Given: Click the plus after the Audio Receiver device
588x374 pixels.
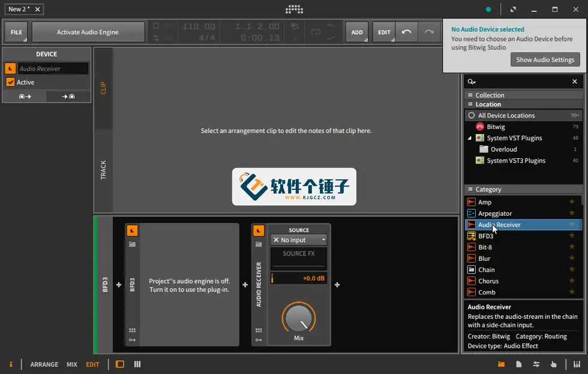Looking at the screenshot, I should [x=337, y=285].
